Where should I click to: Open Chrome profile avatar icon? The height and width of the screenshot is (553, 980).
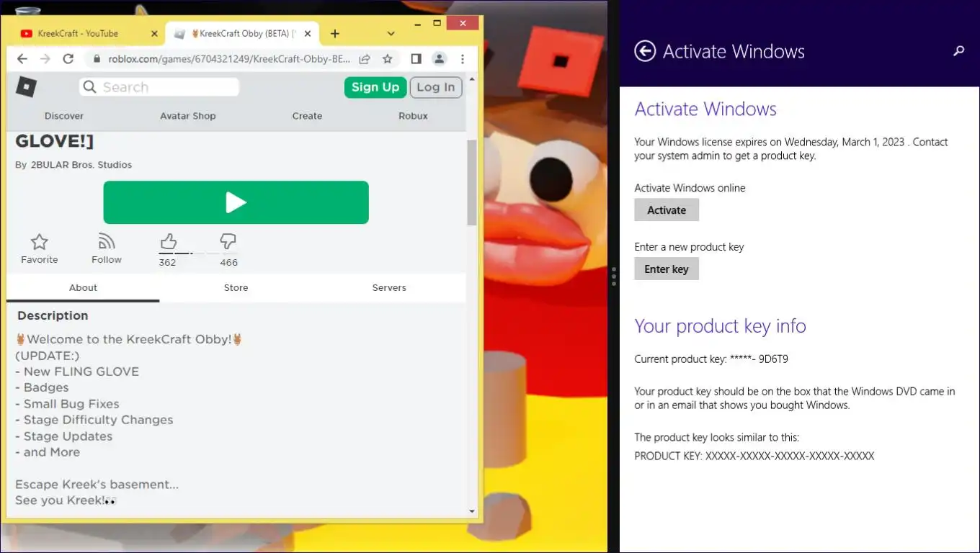click(439, 59)
